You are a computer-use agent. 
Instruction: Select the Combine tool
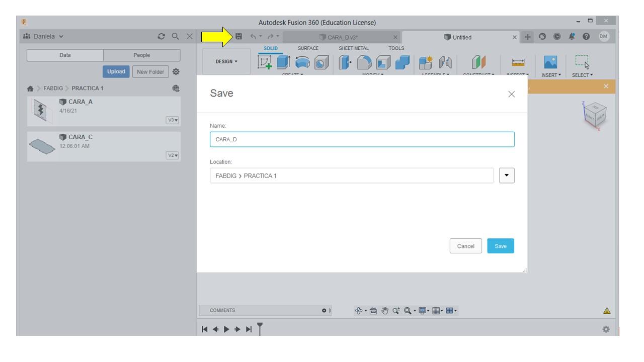403,63
